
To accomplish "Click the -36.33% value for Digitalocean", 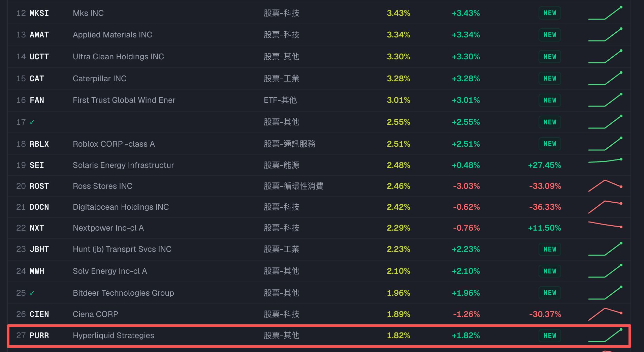I will pyautogui.click(x=545, y=207).
